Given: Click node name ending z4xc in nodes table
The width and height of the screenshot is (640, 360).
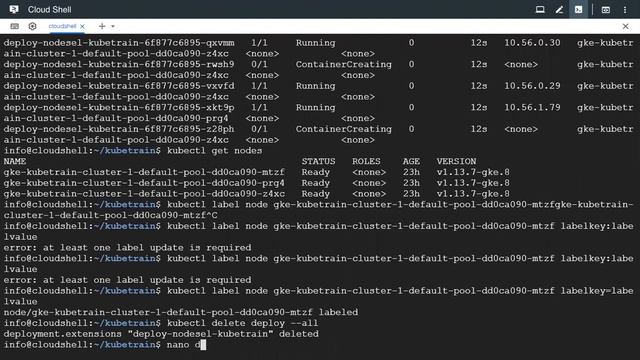Looking at the screenshot, I should click(x=144, y=194).
